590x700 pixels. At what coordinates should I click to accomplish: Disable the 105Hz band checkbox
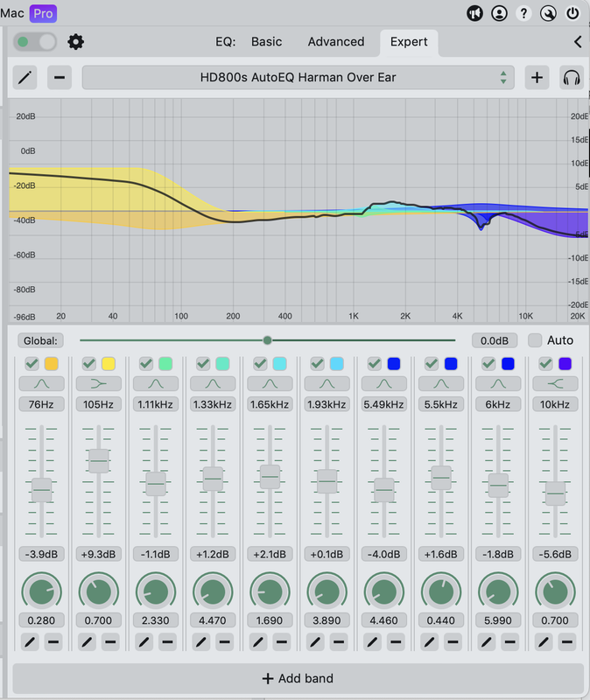pos(89,364)
